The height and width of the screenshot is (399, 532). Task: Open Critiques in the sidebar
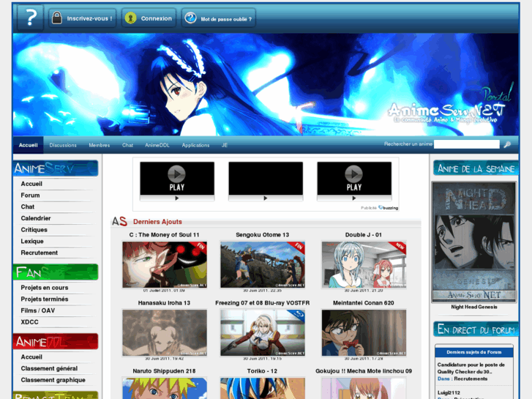(x=34, y=230)
